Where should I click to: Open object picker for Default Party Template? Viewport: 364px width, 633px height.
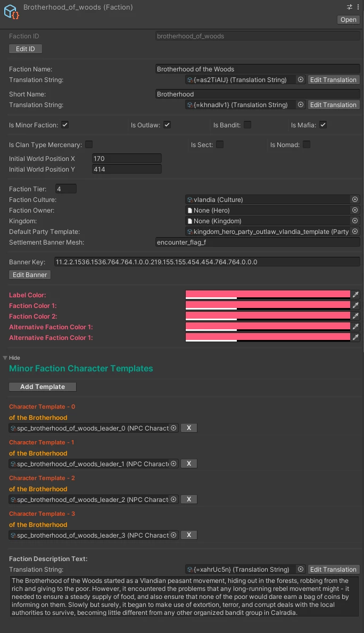pyautogui.click(x=355, y=231)
